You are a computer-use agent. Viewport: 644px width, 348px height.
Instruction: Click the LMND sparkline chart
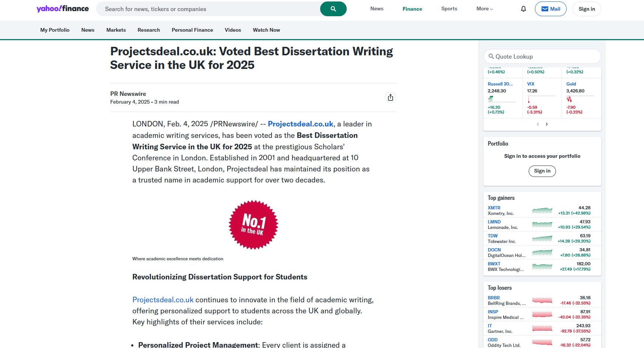pos(542,225)
